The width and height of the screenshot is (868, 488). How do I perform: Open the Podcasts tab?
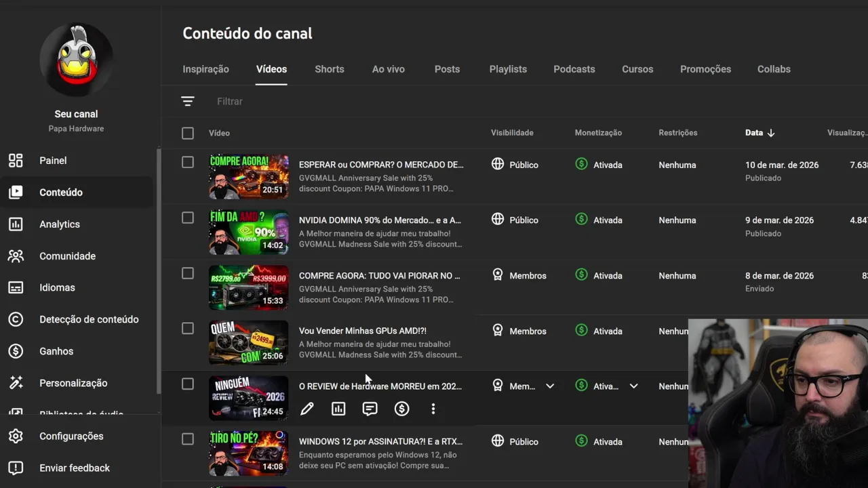(574, 69)
